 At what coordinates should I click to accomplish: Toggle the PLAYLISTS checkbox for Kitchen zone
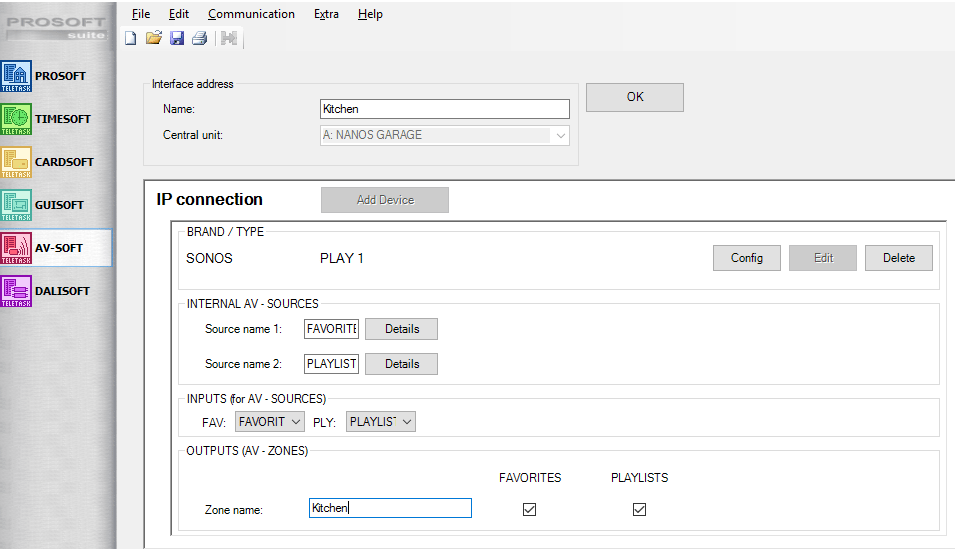(x=639, y=509)
